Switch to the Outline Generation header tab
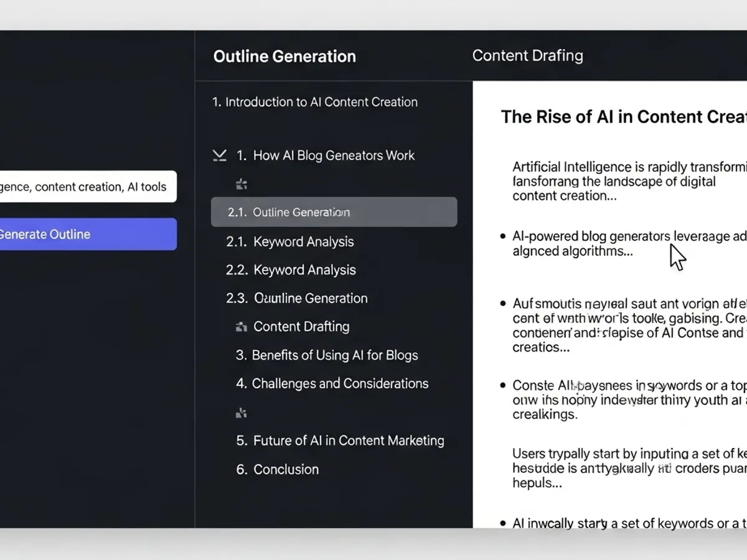 [x=284, y=56]
